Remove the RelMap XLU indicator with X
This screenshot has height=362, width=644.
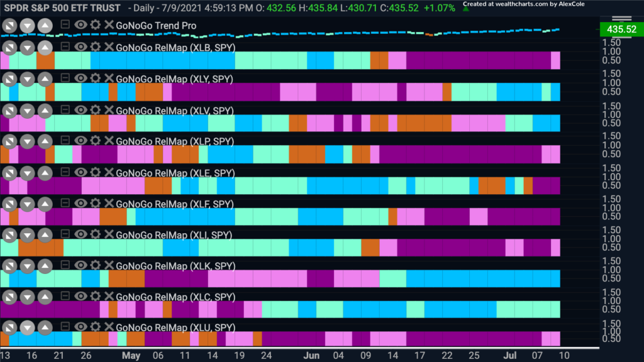tap(109, 327)
